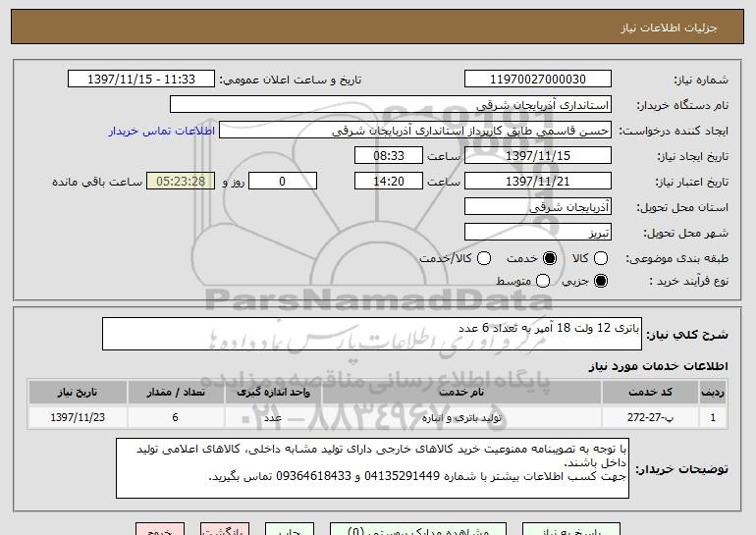The height and width of the screenshot is (535, 756).
Task: Select the کالا/خدمت radio option
Action: tap(484, 259)
